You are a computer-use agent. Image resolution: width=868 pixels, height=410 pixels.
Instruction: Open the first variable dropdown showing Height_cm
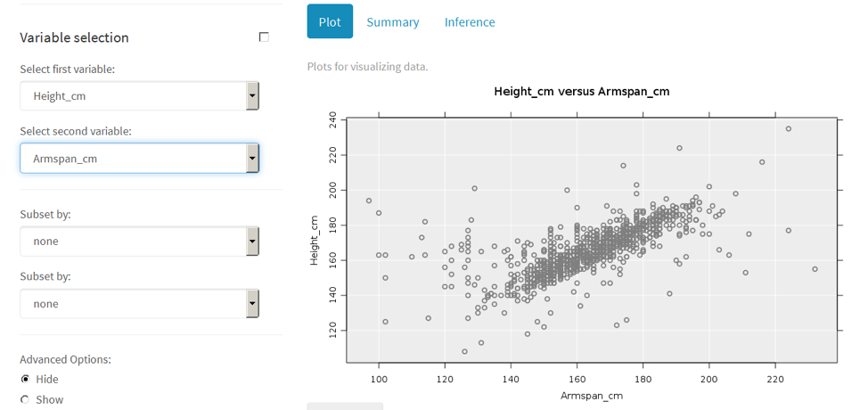pyautogui.click(x=139, y=95)
